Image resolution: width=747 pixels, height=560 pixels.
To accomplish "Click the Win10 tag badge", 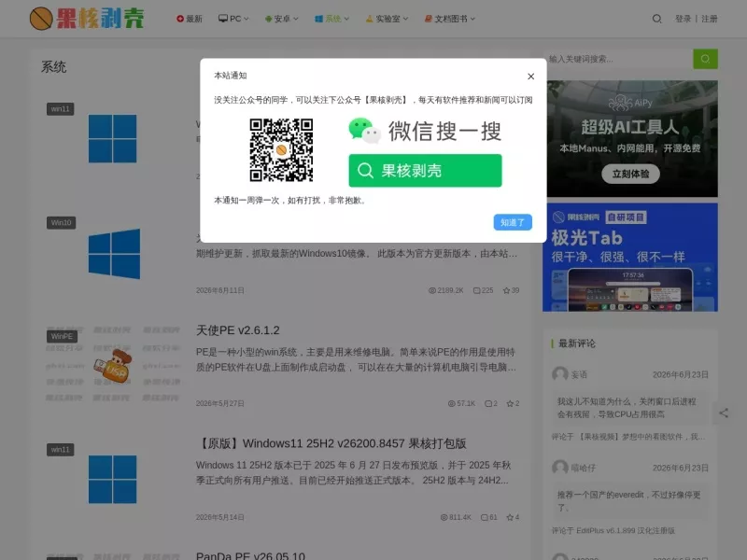I will pos(61,222).
